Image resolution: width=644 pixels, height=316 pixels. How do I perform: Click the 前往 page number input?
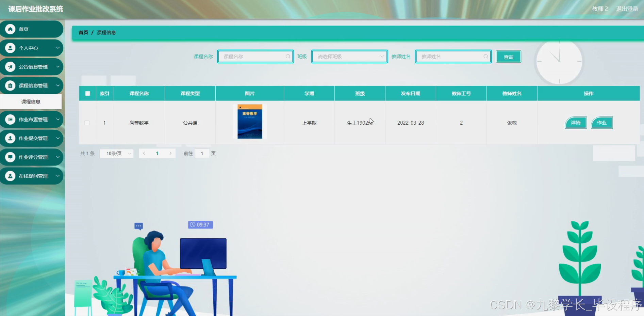(202, 154)
